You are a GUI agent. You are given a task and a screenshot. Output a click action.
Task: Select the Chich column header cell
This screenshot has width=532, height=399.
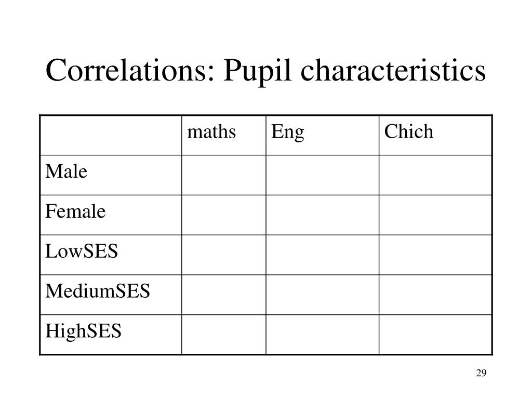coord(435,136)
